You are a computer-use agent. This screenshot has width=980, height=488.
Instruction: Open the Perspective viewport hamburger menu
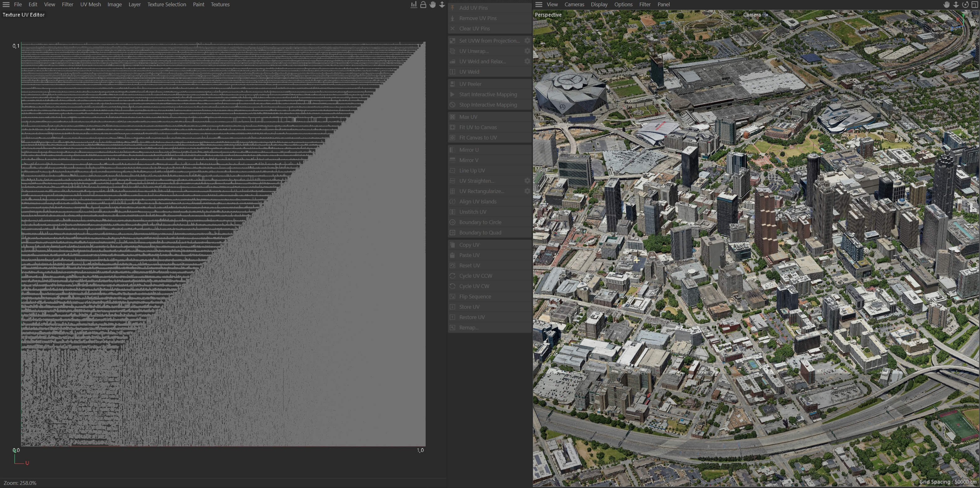click(x=539, y=5)
